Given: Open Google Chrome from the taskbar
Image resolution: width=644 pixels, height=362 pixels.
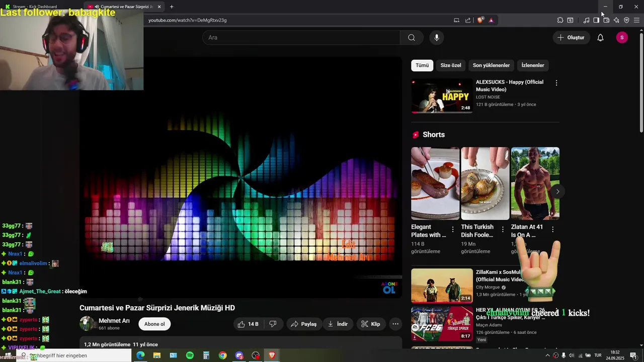Looking at the screenshot, I should [222, 355].
